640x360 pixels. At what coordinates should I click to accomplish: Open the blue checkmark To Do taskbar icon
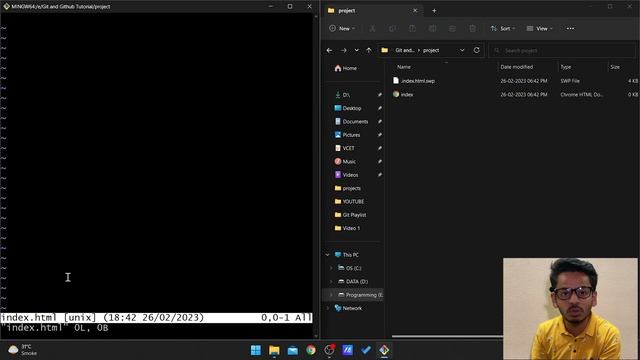(366, 350)
